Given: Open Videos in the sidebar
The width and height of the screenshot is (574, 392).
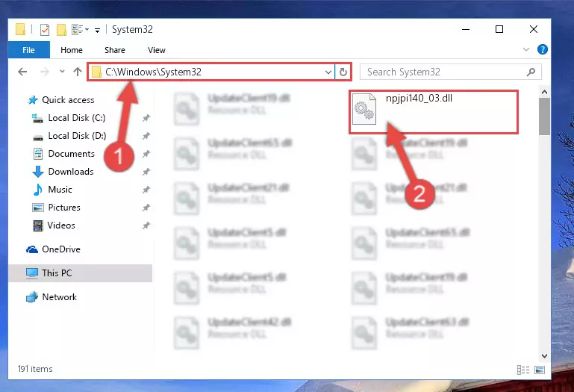Looking at the screenshot, I should point(61,225).
